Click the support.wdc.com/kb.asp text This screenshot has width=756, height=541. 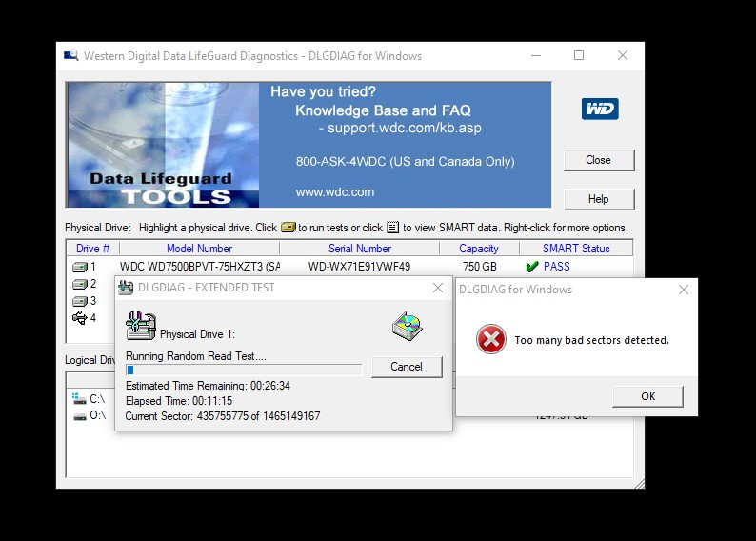(405, 129)
